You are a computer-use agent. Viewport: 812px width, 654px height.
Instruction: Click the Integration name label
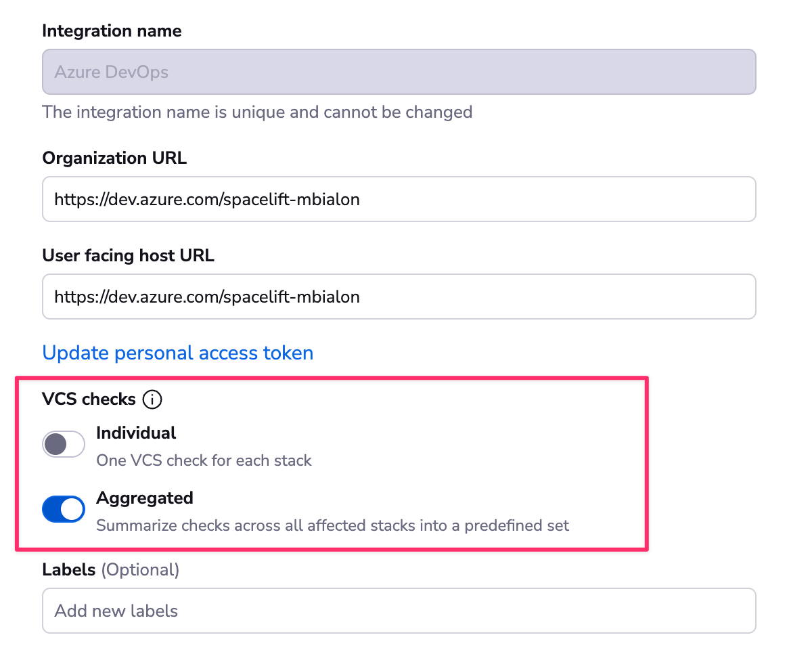(112, 30)
